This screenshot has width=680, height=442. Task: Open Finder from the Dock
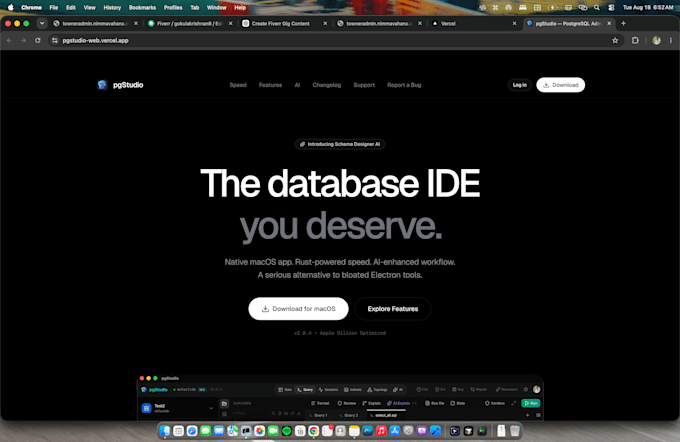pyautogui.click(x=165, y=431)
